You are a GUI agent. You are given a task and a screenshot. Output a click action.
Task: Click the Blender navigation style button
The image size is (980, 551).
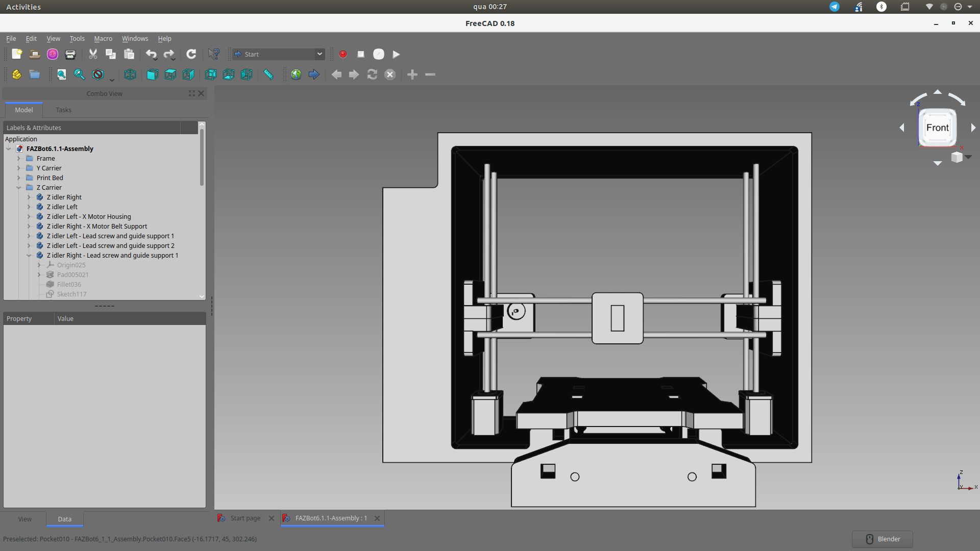[883, 539]
